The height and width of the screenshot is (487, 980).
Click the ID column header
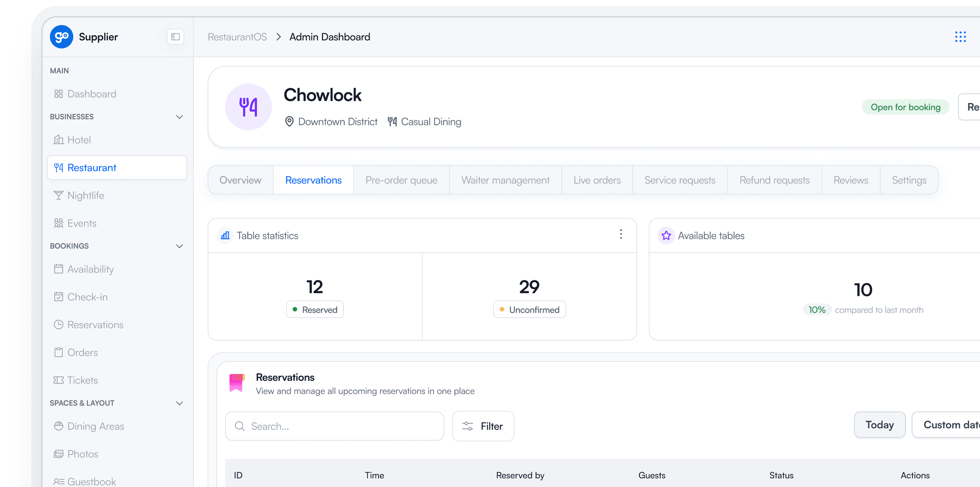[x=238, y=475]
